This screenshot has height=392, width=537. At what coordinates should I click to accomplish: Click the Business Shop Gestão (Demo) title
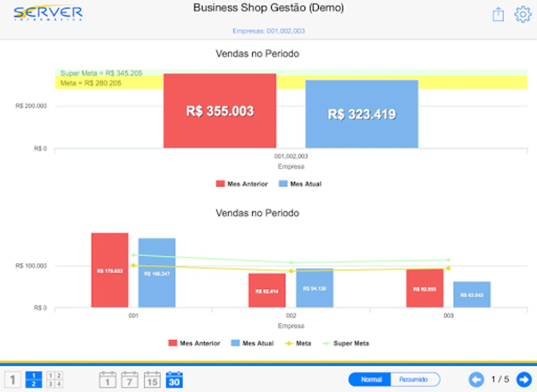[x=268, y=8]
